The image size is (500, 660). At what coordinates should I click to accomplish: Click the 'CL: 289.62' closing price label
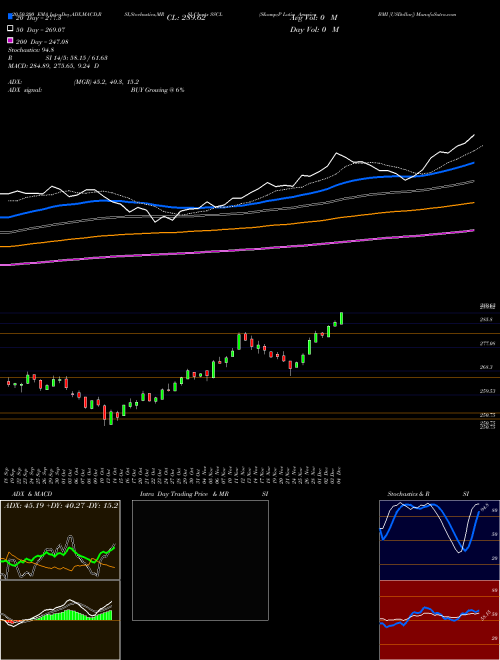[x=186, y=18]
